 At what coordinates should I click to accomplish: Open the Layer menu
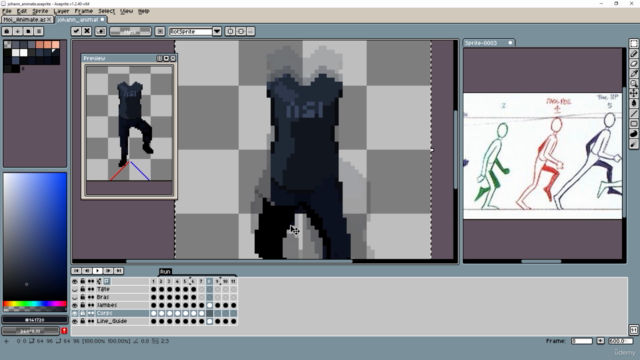[x=61, y=11]
